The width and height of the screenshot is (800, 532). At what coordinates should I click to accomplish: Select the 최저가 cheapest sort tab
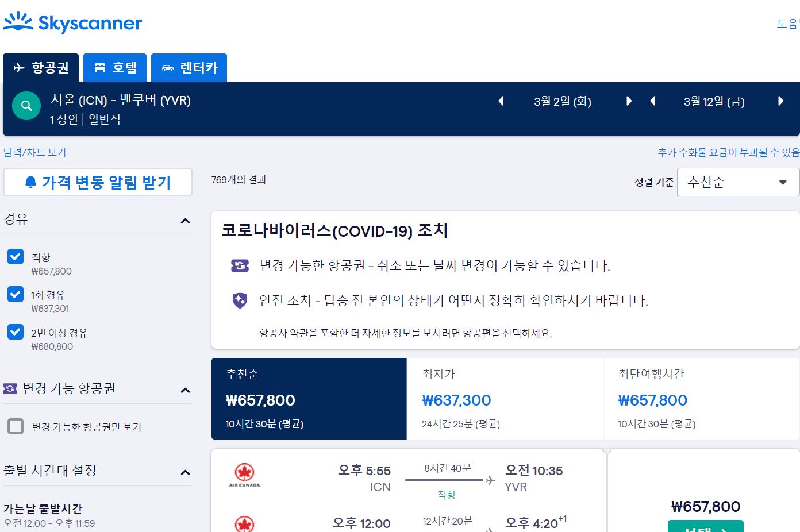[x=505, y=399]
